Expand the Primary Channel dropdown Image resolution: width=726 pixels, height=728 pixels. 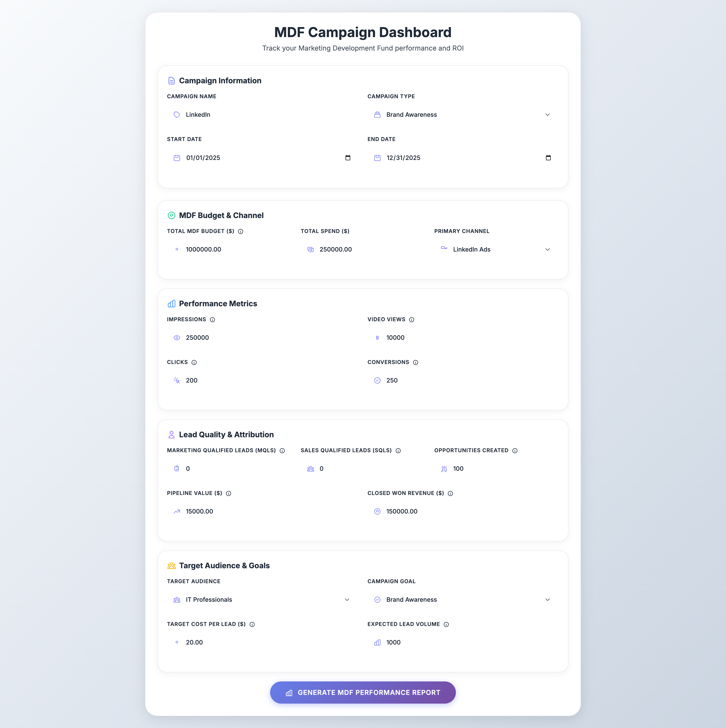click(548, 249)
